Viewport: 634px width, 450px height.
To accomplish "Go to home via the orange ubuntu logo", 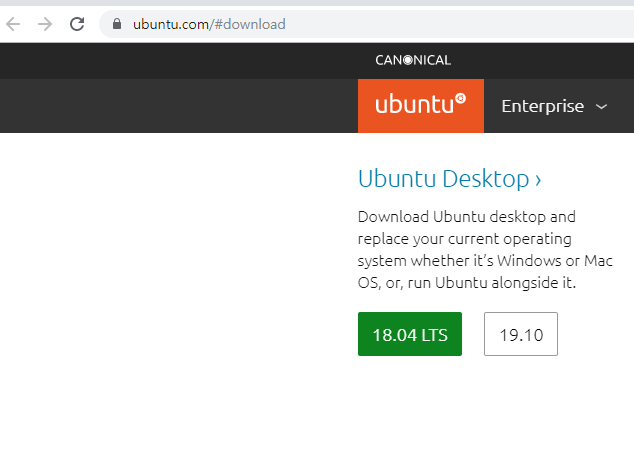I will (x=421, y=106).
